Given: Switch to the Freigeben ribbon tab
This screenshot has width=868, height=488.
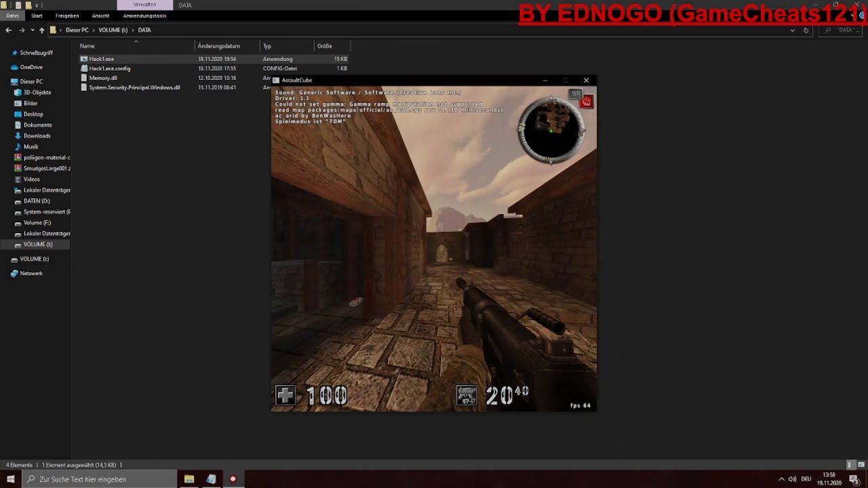Looking at the screenshot, I should click(x=67, y=16).
